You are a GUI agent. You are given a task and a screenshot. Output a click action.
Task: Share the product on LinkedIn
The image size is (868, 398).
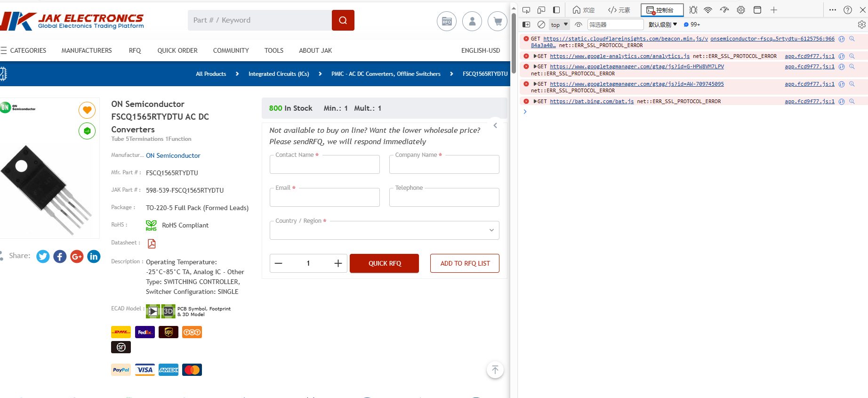point(94,256)
